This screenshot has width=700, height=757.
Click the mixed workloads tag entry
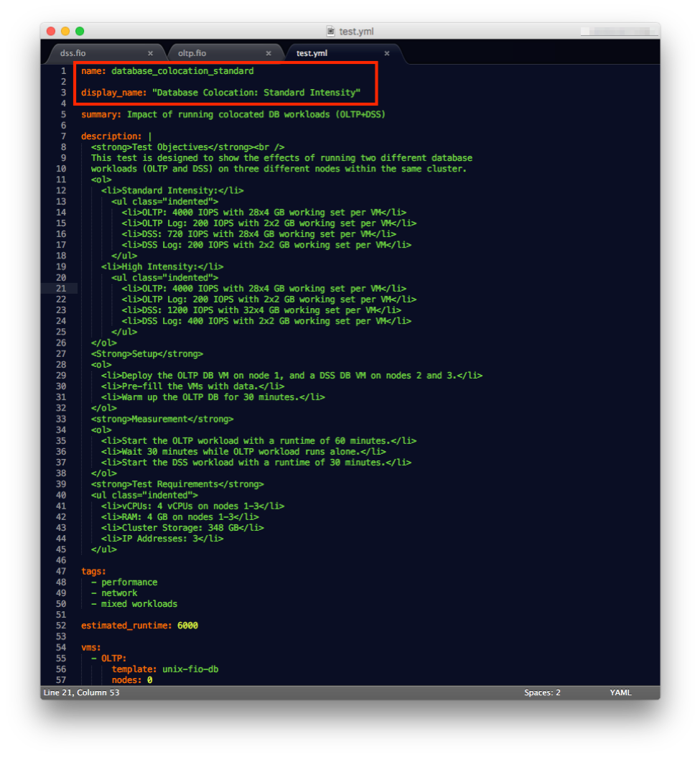click(x=139, y=604)
